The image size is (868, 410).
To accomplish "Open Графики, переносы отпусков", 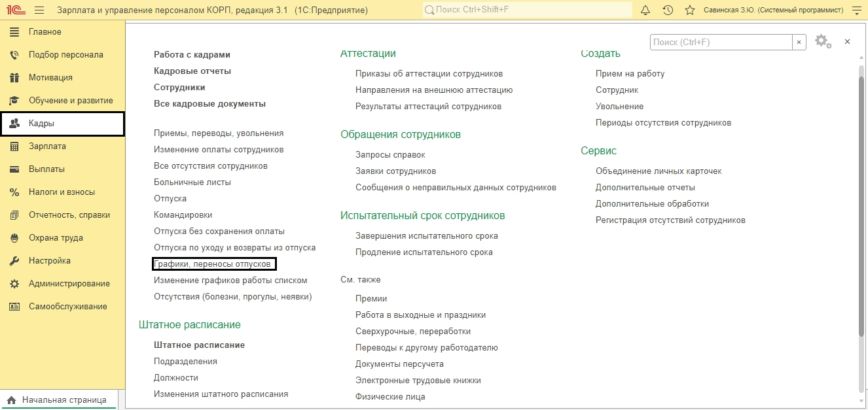I will (x=212, y=264).
